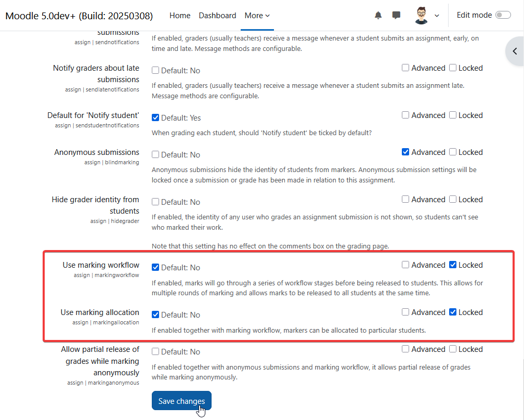Tick Locked for Default 'Notify student'
The image size is (524, 420).
point(453,115)
